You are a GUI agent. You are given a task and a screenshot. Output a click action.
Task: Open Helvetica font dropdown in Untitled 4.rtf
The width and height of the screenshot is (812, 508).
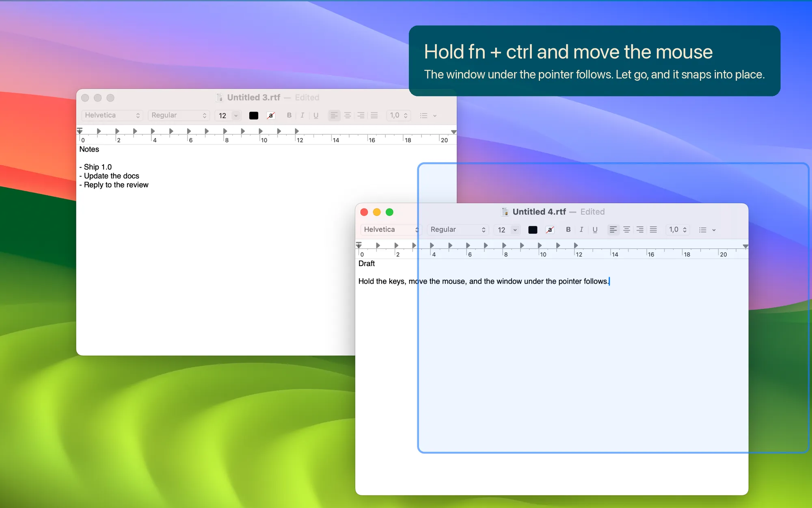[x=391, y=230]
